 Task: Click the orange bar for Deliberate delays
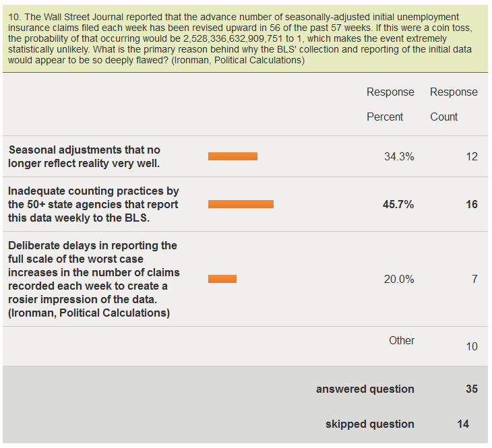click(222, 279)
